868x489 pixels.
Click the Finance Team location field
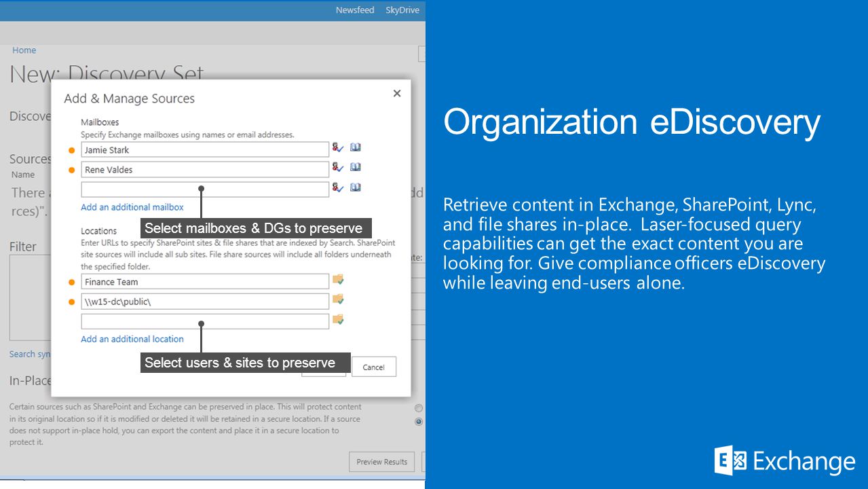tap(205, 281)
